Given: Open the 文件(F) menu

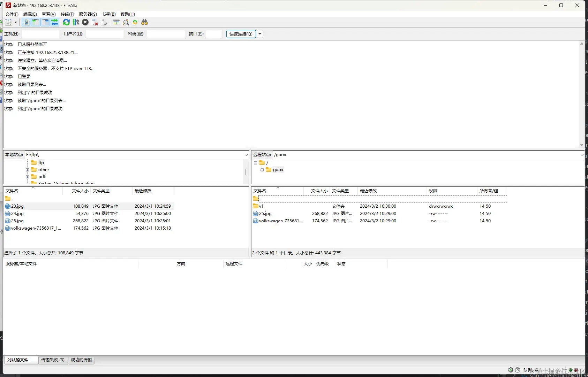Looking at the screenshot, I should 12,14.
